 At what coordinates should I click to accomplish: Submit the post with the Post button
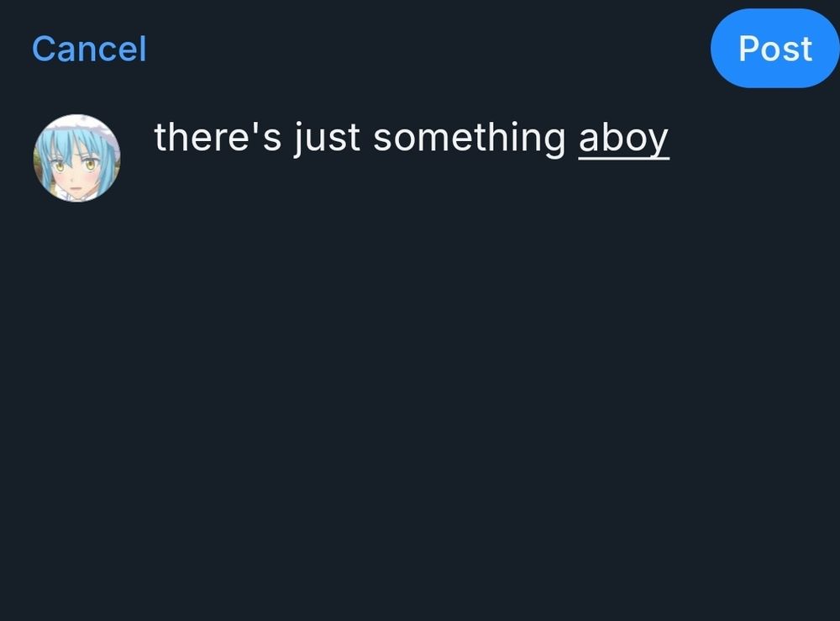774,48
